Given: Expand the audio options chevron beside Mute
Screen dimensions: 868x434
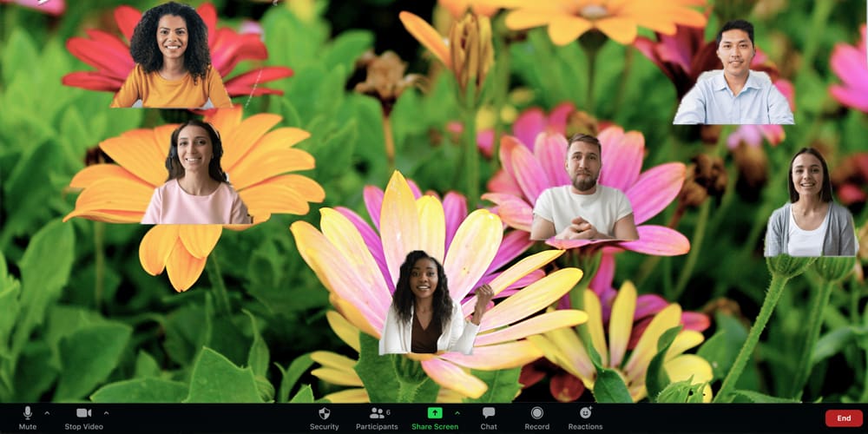Looking at the screenshot, I should pyautogui.click(x=47, y=413).
